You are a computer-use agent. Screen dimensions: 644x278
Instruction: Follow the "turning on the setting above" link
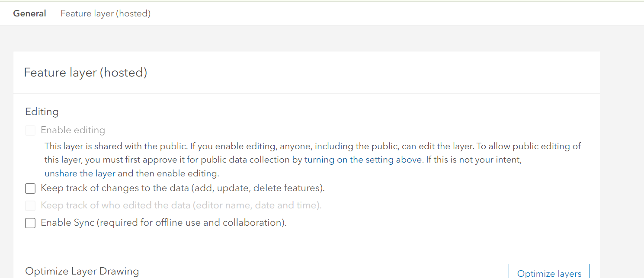(363, 160)
